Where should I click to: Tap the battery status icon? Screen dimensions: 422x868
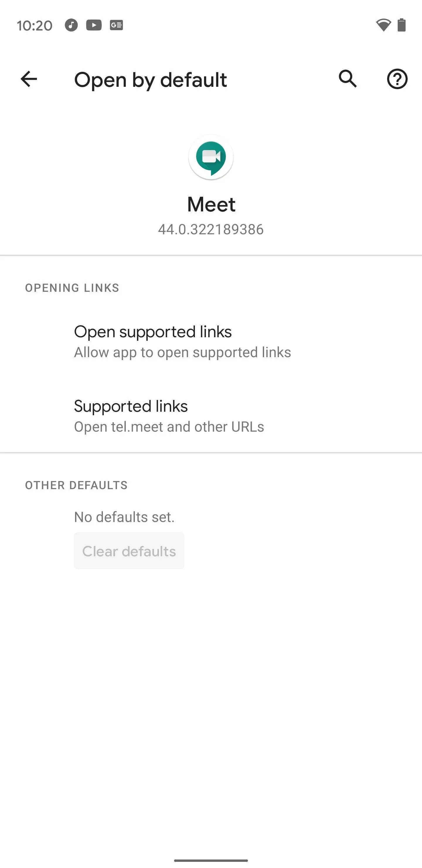pyautogui.click(x=401, y=25)
